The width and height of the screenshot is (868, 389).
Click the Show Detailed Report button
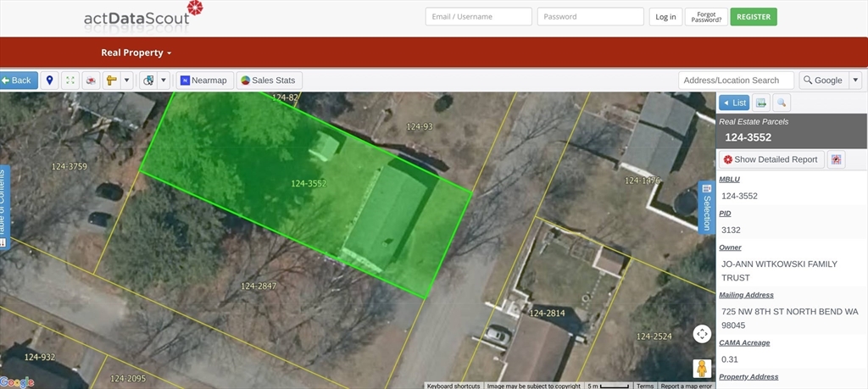pyautogui.click(x=771, y=159)
